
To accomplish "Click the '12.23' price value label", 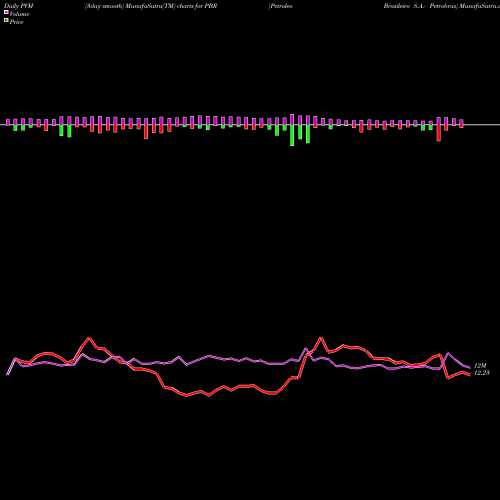I will tap(482, 373).
